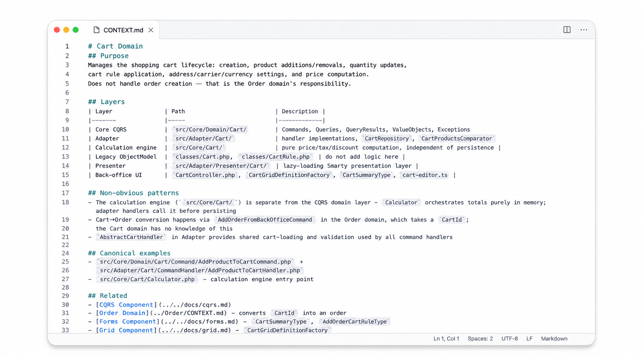The image size is (644, 356).
Task: Click the yellow minimize window button
Action: click(66, 30)
